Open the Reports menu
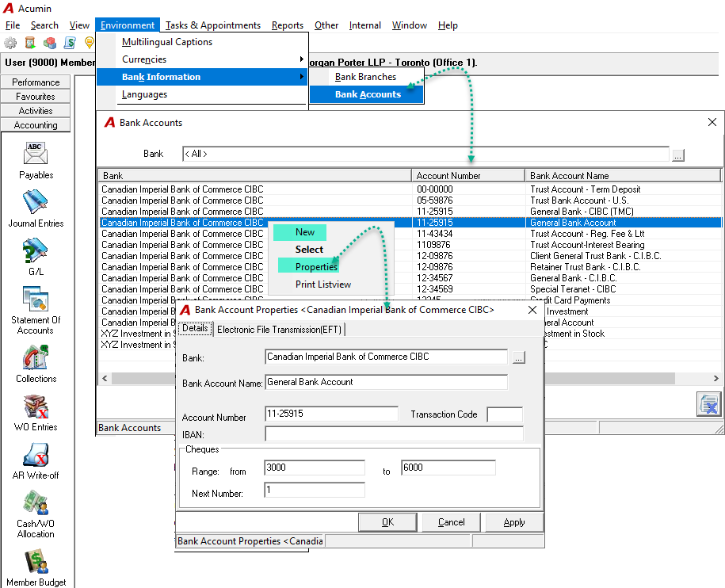Viewport: 725px width, 588px height. click(288, 25)
